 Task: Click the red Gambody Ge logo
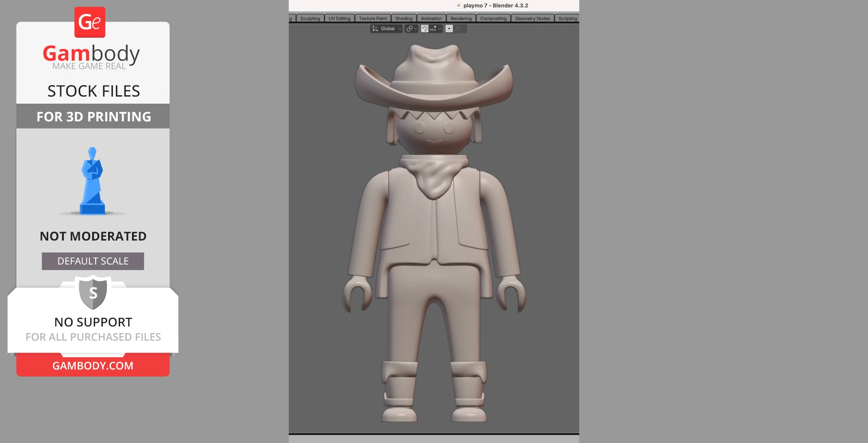pyautogui.click(x=89, y=23)
